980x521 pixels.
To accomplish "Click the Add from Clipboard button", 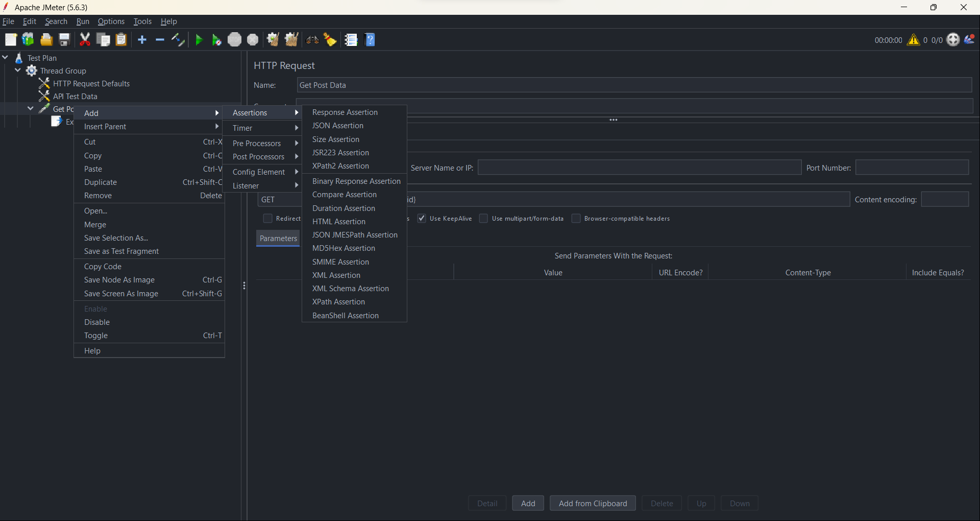I will pos(593,503).
